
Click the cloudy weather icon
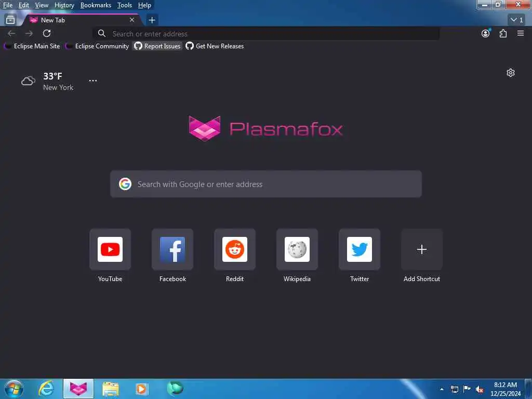coord(28,81)
